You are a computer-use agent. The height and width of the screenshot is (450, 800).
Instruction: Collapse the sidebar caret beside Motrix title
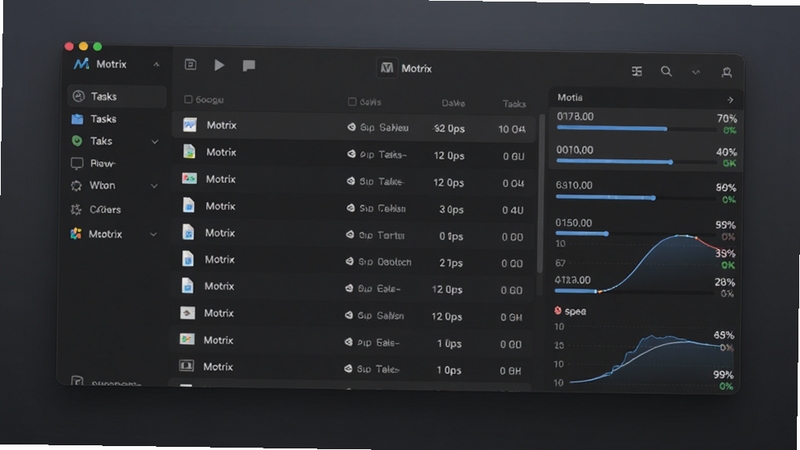156,64
